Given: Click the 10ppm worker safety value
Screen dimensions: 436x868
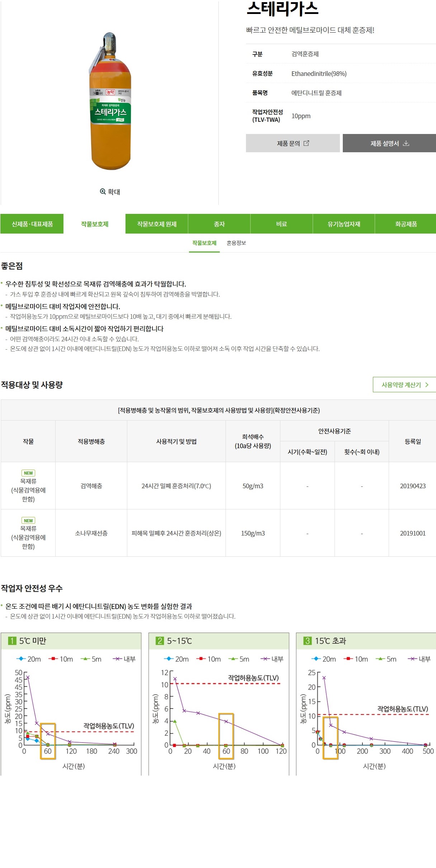Looking at the screenshot, I should point(301,116).
